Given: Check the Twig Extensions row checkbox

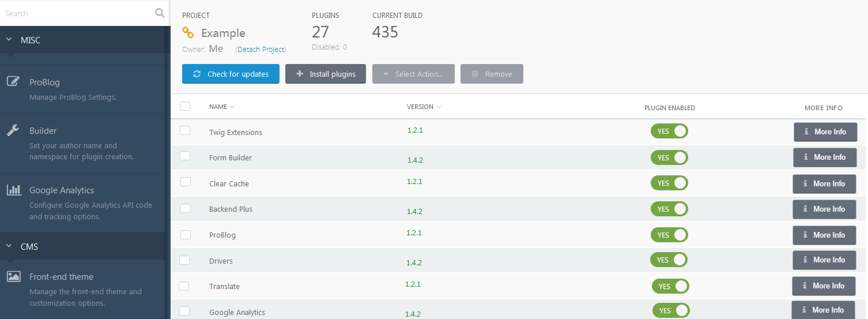Looking at the screenshot, I should [x=185, y=130].
